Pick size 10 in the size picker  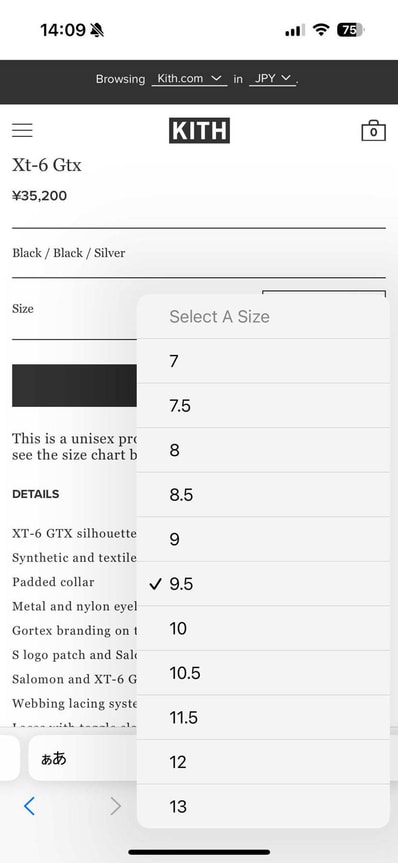pos(263,629)
